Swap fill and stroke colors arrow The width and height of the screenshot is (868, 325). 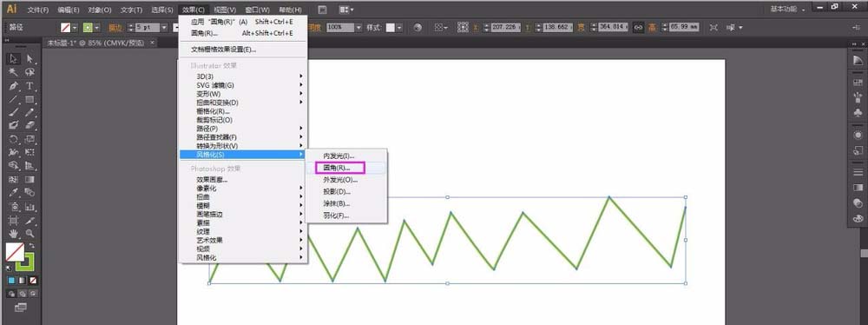[x=31, y=246]
